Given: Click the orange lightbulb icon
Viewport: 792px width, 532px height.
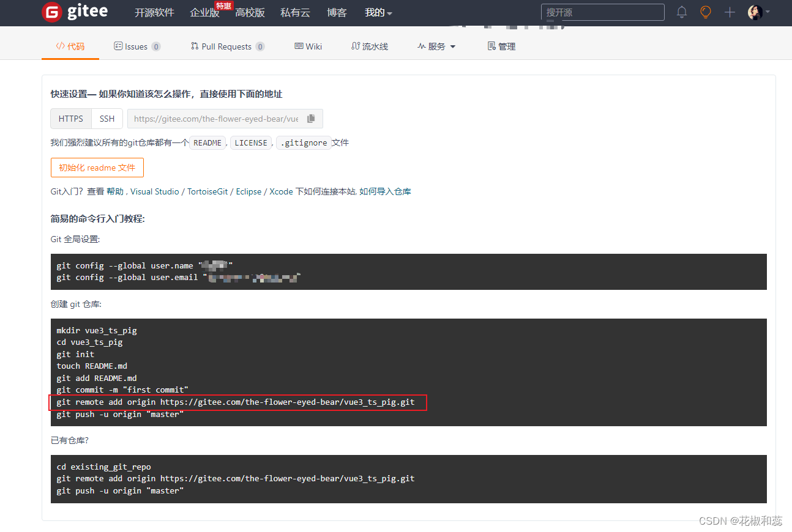Looking at the screenshot, I should pyautogui.click(x=706, y=12).
